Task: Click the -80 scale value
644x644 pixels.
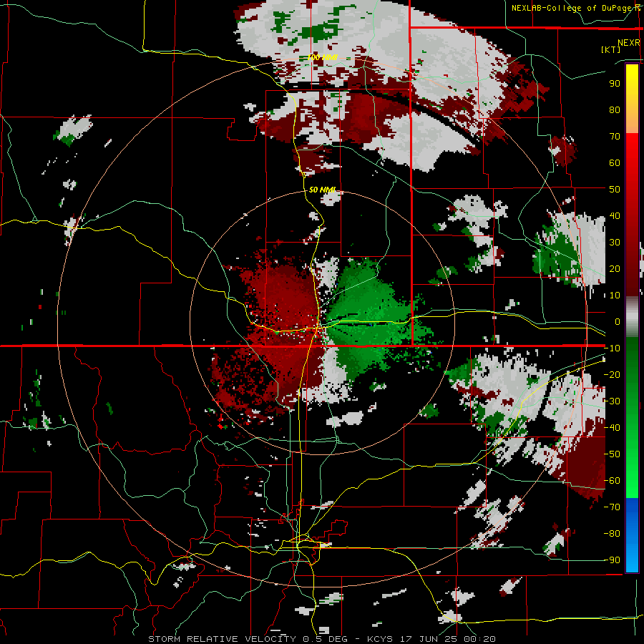Action: pyautogui.click(x=612, y=534)
